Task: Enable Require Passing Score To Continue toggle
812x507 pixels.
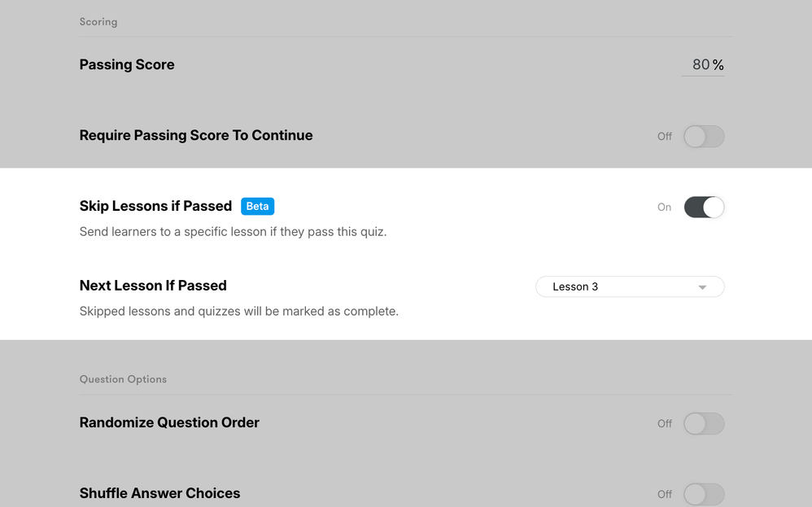Action: pos(704,137)
